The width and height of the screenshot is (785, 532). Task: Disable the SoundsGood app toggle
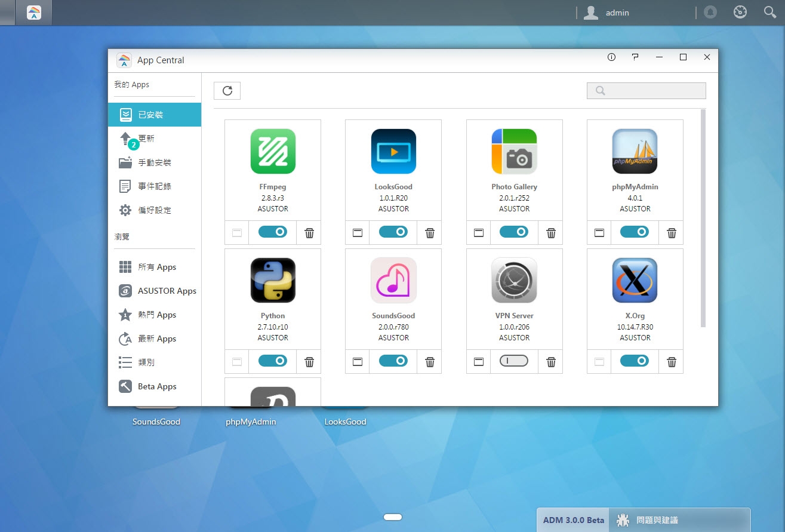pos(393,361)
